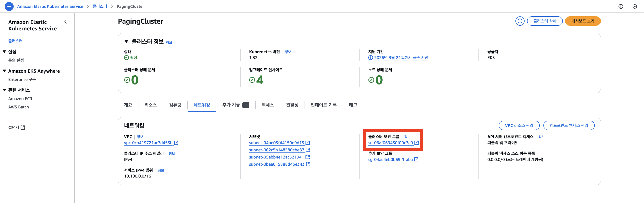644x203 pixels.
Task: Click the 대시보드 보기 button
Action: pos(583,21)
